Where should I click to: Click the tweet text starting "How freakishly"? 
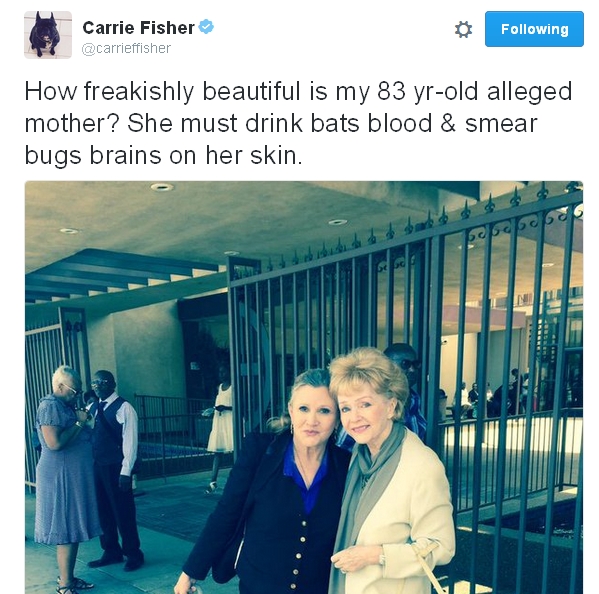(x=298, y=123)
